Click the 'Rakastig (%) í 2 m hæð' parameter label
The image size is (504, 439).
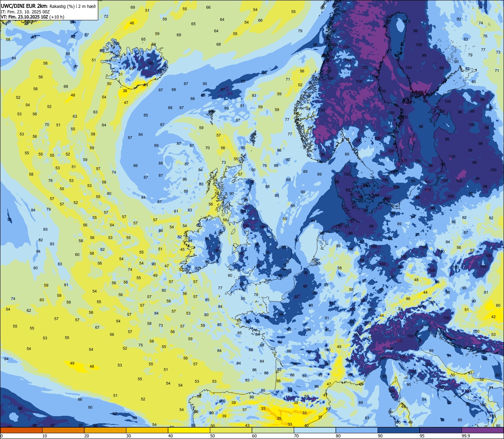(73, 6)
